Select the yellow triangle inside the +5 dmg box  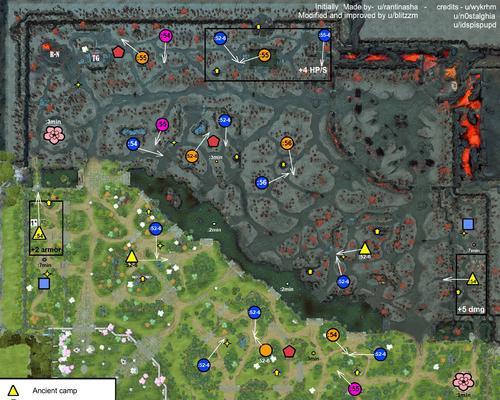click(473, 279)
